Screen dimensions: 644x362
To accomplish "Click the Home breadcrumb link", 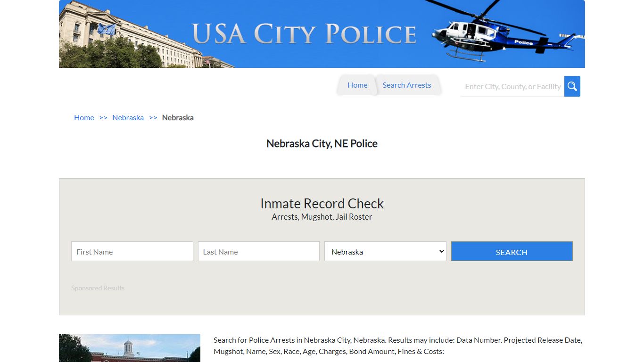I will click(x=84, y=117).
